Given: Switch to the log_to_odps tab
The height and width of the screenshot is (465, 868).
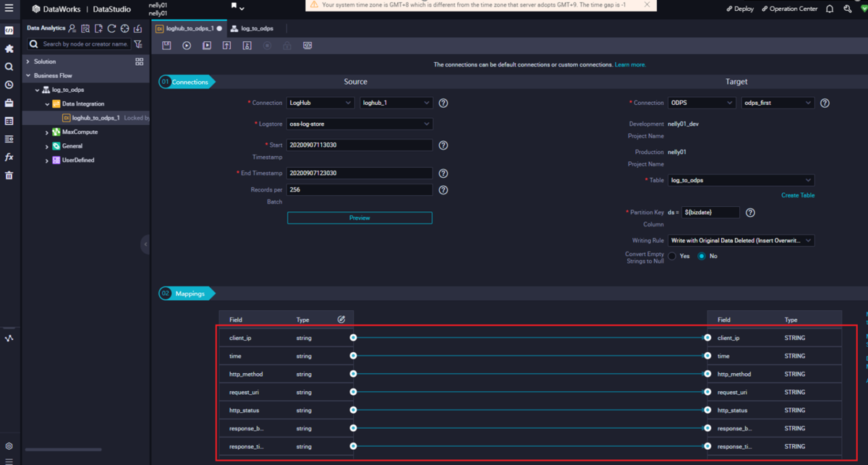Looking at the screenshot, I should [x=252, y=28].
